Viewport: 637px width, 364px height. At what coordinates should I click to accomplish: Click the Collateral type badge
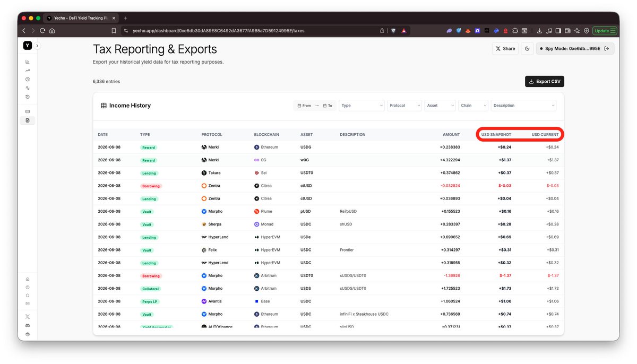(150, 289)
